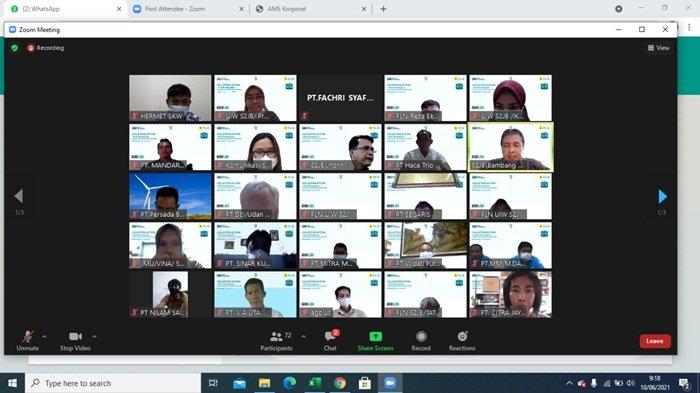Close the AMS Korporat tab
The height and width of the screenshot is (393, 700).
pos(364,8)
